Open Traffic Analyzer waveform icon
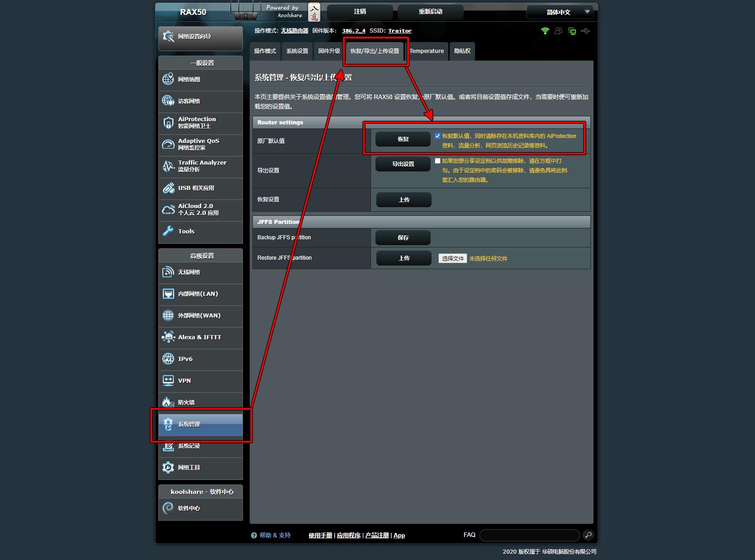The height and width of the screenshot is (560, 755). pyautogui.click(x=168, y=166)
